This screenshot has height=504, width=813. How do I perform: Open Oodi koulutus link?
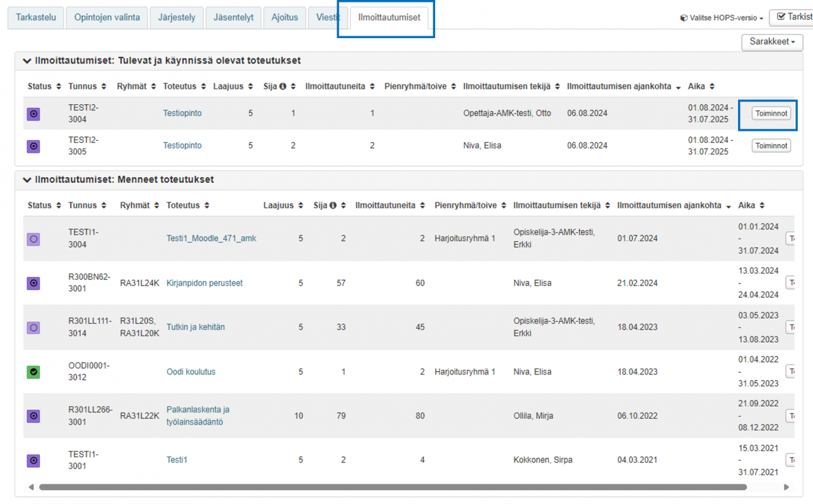191,372
